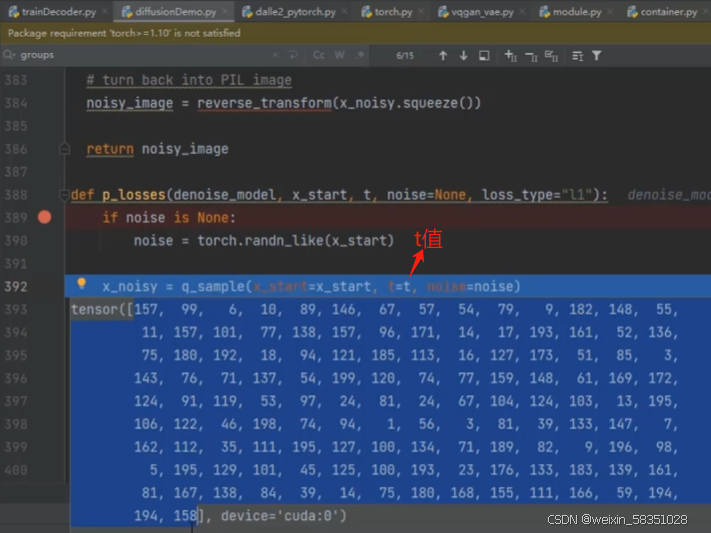Switch to the vqgan_vae.py tab
The height and width of the screenshot is (533, 711).
click(x=482, y=12)
